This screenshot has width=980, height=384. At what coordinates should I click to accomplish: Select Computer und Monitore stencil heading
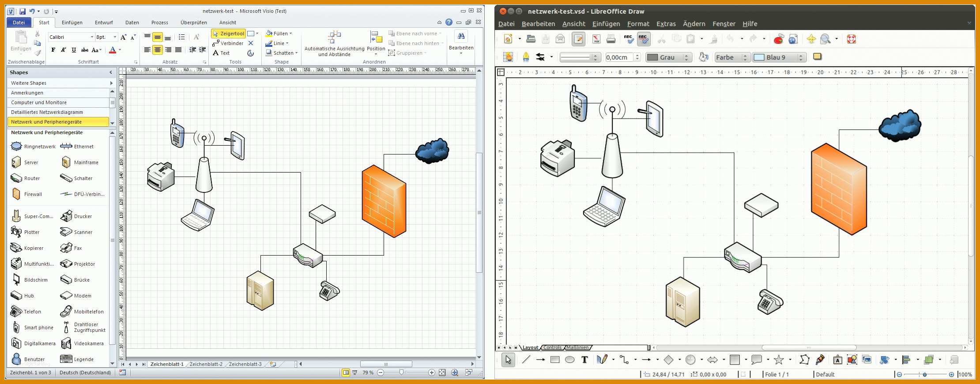pos(58,102)
